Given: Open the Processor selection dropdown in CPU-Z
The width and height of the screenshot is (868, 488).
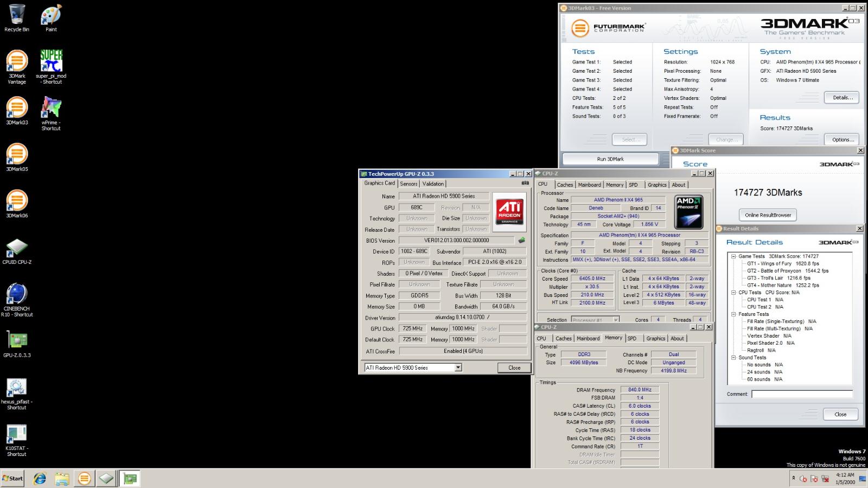Looking at the screenshot, I should [616, 320].
